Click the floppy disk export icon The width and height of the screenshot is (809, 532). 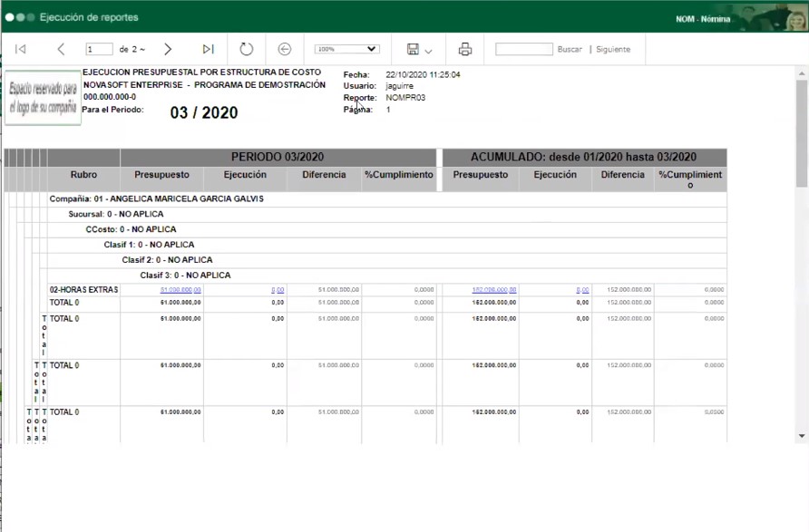coord(413,49)
